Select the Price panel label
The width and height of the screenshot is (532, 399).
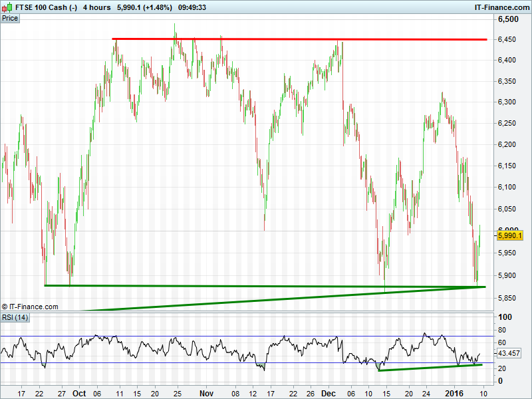[x=11, y=18]
